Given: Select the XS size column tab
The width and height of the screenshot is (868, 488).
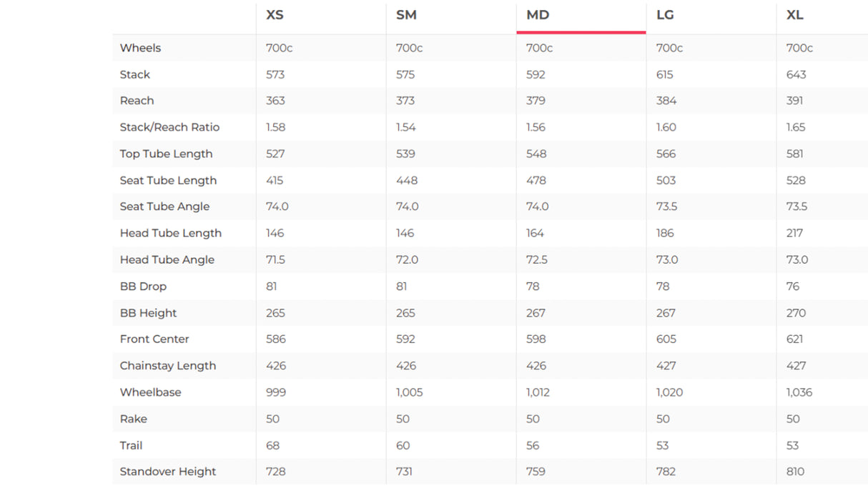Looking at the screenshot, I should click(275, 15).
